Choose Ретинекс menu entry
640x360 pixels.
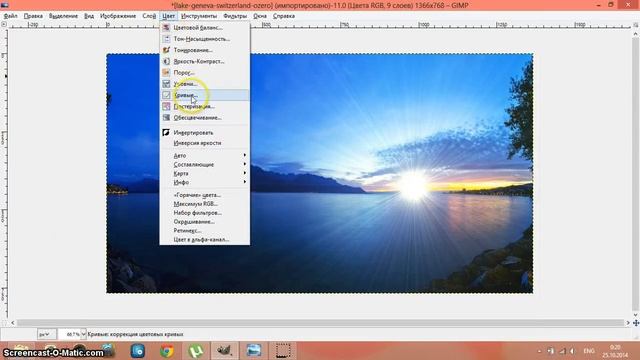[x=204, y=231]
